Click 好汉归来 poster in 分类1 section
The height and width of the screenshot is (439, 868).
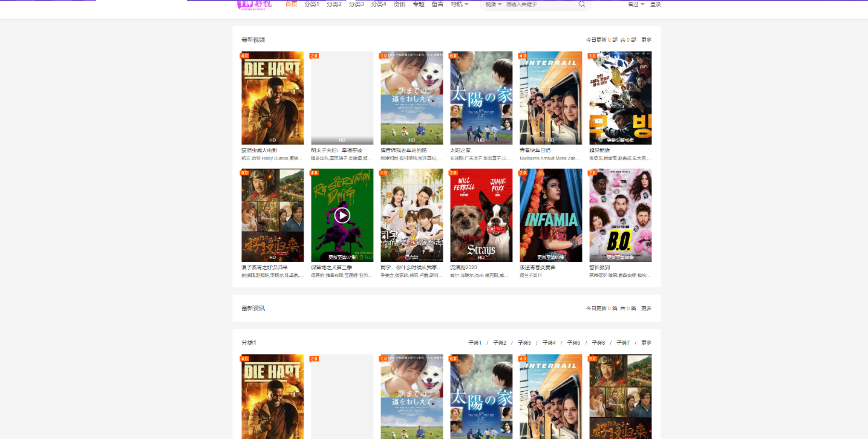(621, 397)
